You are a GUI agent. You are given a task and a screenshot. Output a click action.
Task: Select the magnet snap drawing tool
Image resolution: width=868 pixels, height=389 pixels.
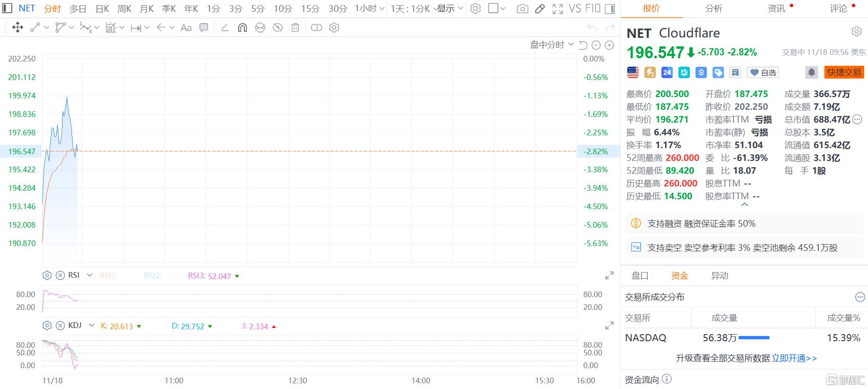pyautogui.click(x=242, y=28)
